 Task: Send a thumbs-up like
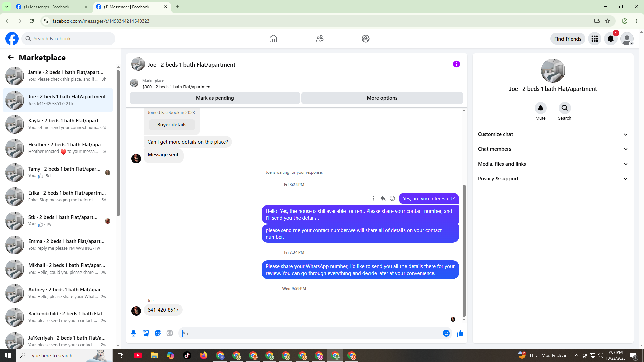point(460,333)
